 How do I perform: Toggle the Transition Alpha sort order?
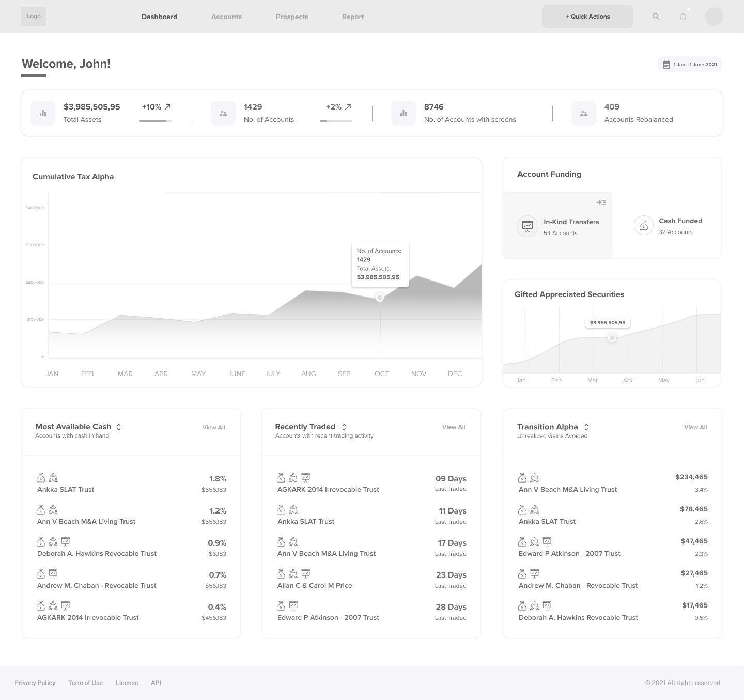tap(586, 427)
